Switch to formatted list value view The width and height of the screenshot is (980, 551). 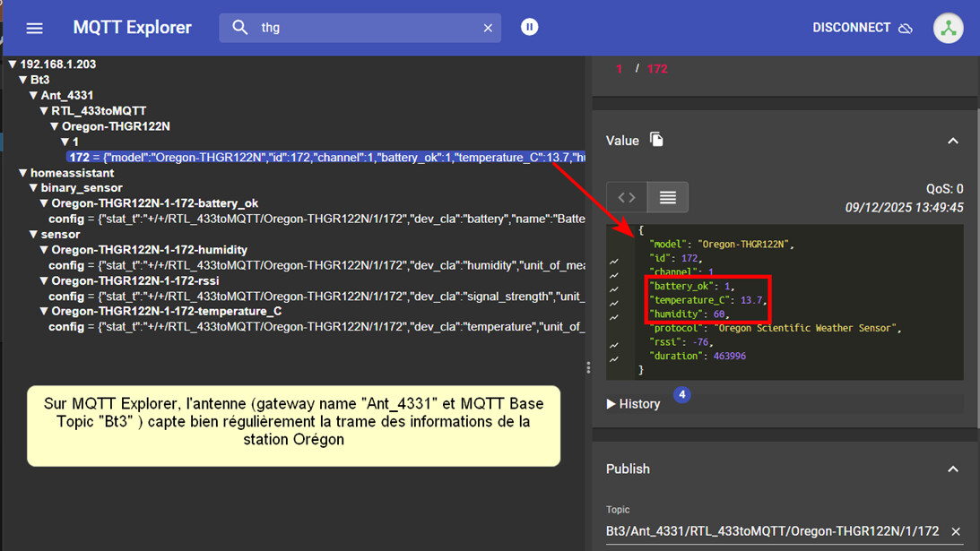click(668, 197)
